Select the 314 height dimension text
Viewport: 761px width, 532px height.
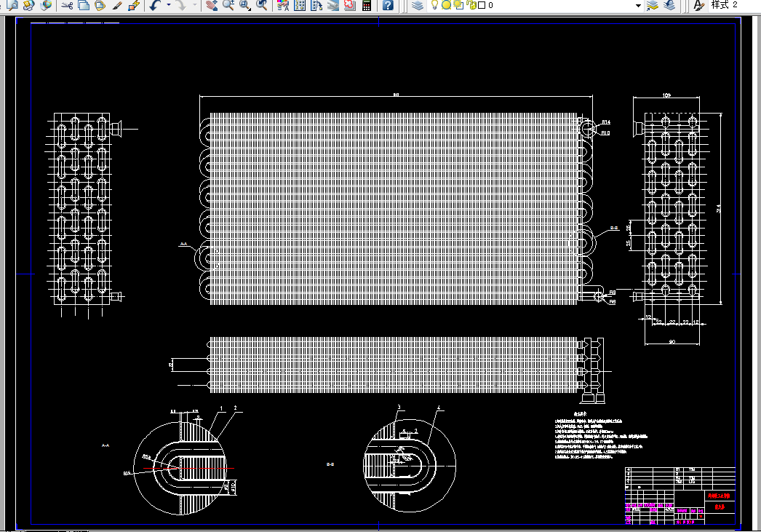[719, 208]
